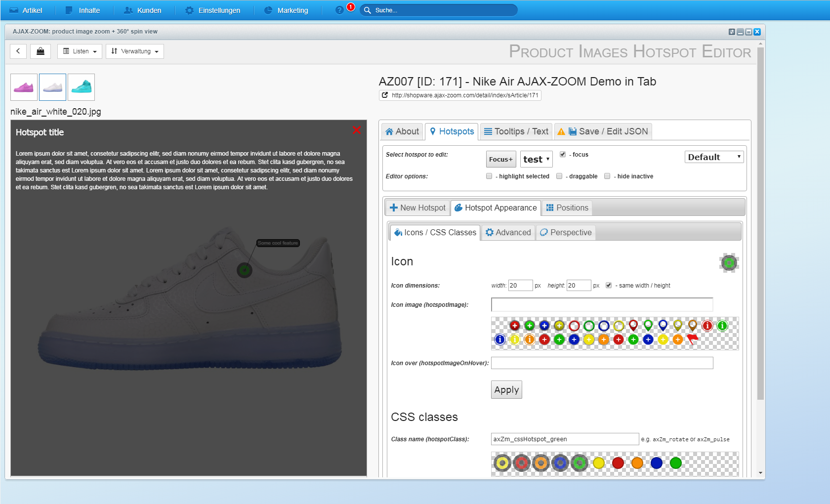Click the green hotspot marker on the shoe
The image size is (830, 504).
pos(245,270)
